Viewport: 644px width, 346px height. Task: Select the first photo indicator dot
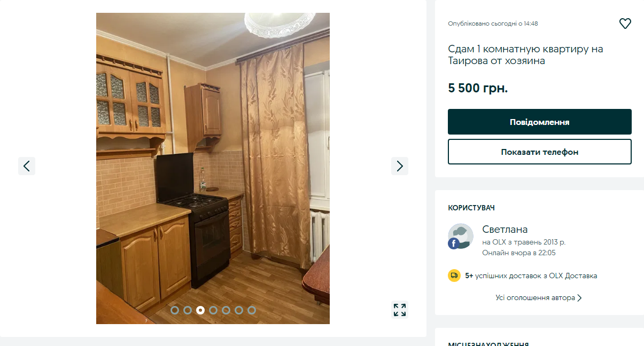tap(175, 310)
